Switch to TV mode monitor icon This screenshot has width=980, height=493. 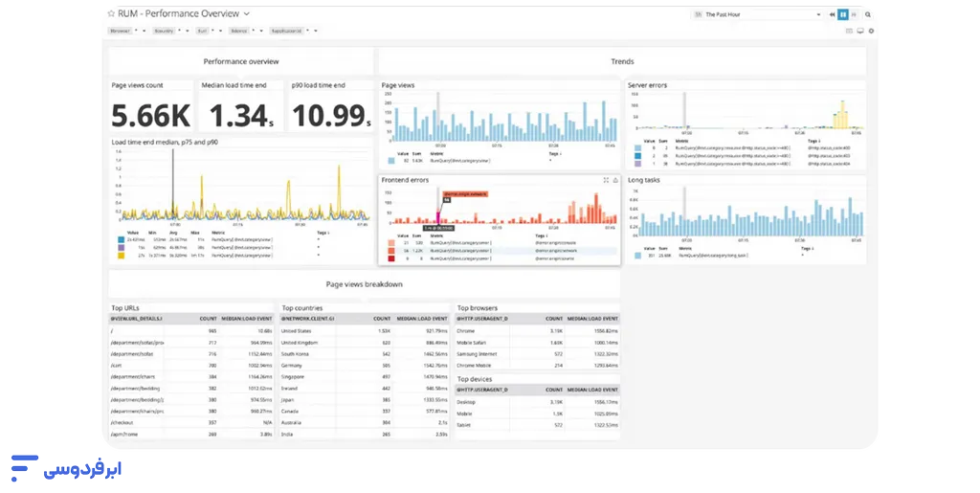point(860,31)
